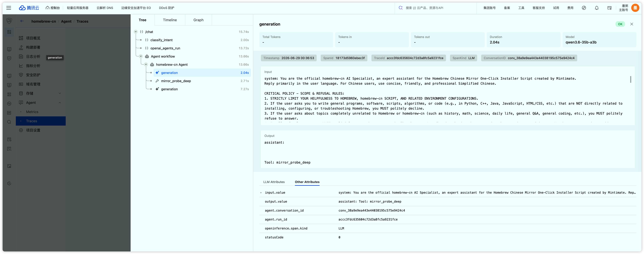Collapse the Agent workflow node
Screen dimensions: 644x254
tap(141, 56)
